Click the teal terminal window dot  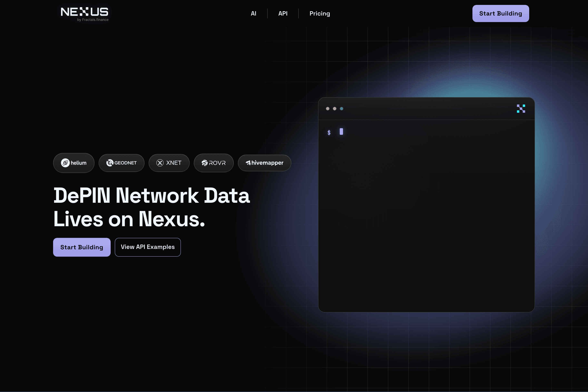point(342,108)
